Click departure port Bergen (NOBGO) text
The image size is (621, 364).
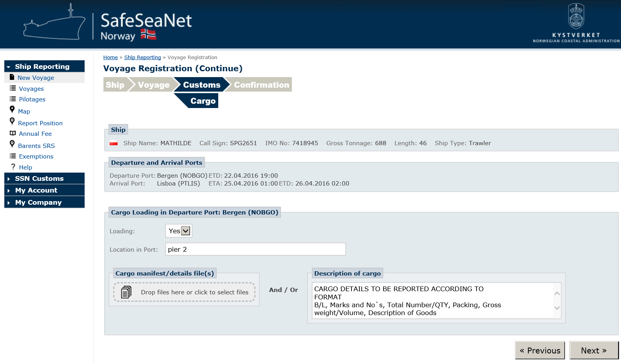click(182, 176)
